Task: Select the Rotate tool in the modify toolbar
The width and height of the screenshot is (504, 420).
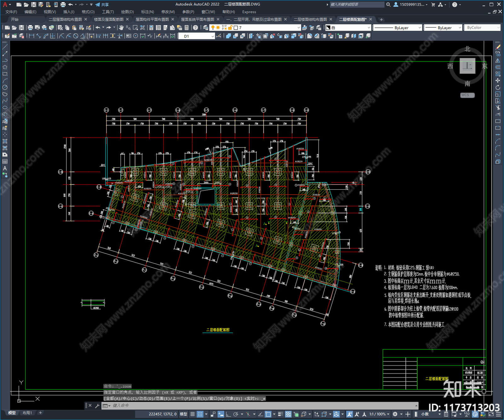Action: click(498, 87)
